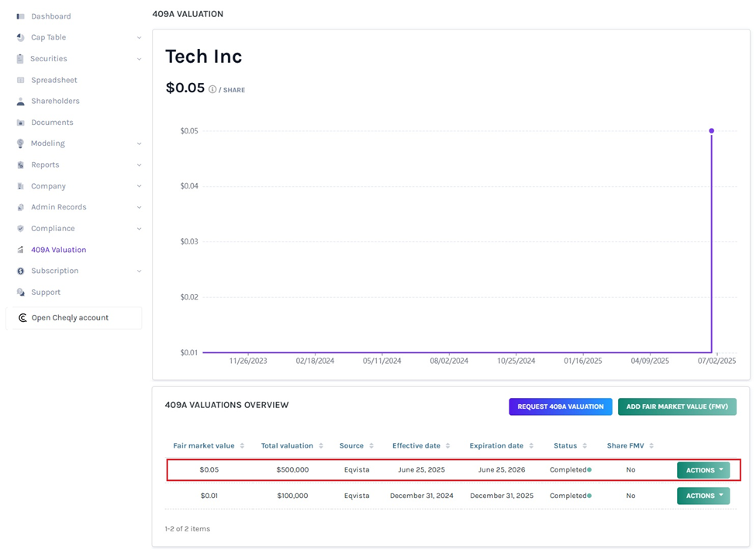Image resolution: width=756 pixels, height=550 pixels.
Task: Click the Cheqly logo icon
Action: (x=22, y=318)
